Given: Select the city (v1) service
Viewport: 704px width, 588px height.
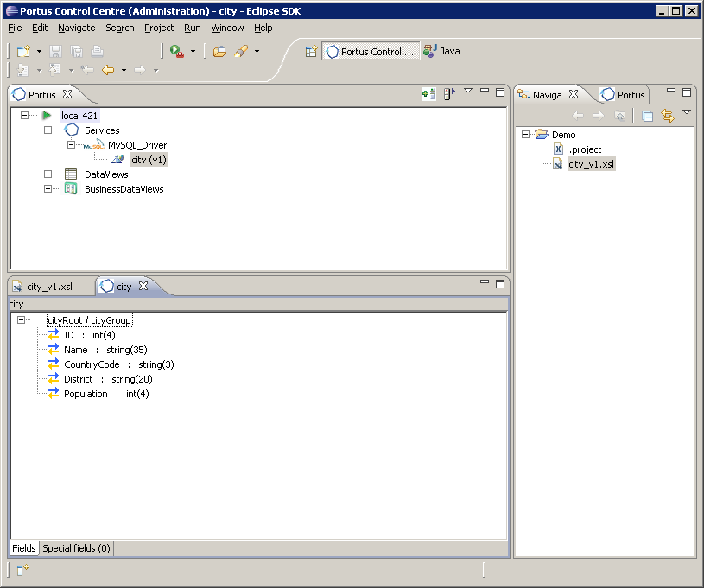Looking at the screenshot, I should click(149, 160).
